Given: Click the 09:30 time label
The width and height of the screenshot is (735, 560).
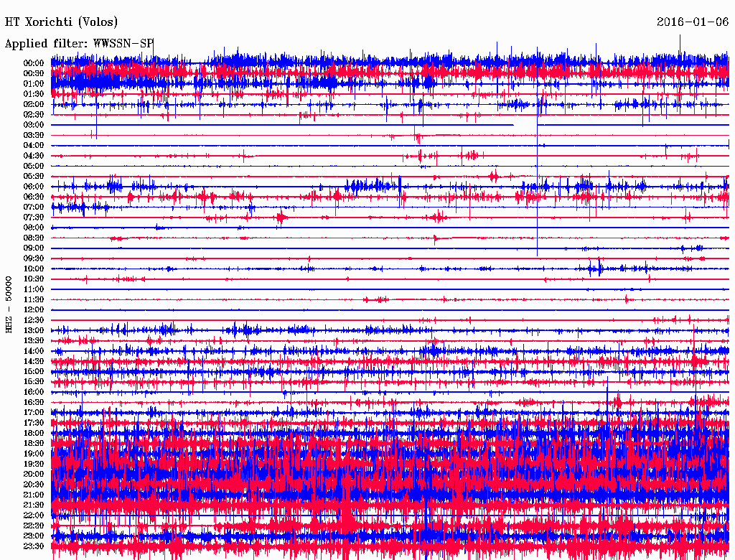Looking at the screenshot, I should click(x=34, y=258).
